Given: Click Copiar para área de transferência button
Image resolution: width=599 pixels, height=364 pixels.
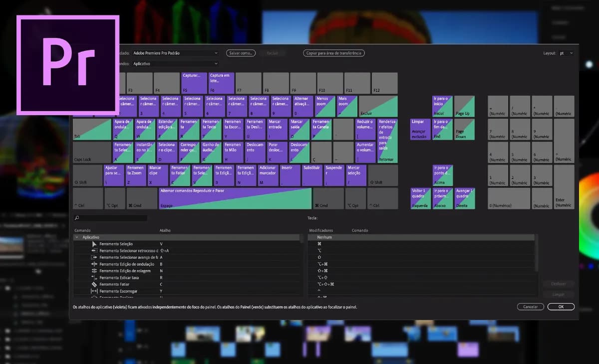Looking at the screenshot, I should [x=334, y=53].
